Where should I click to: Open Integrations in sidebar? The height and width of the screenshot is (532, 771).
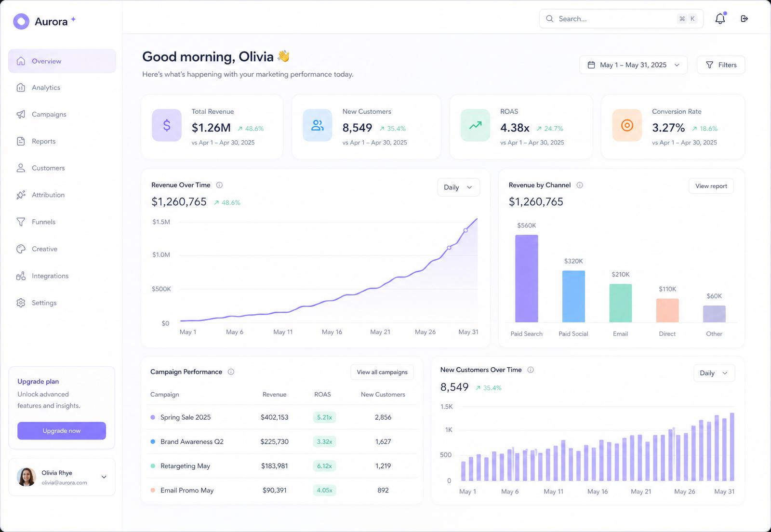[62, 276]
